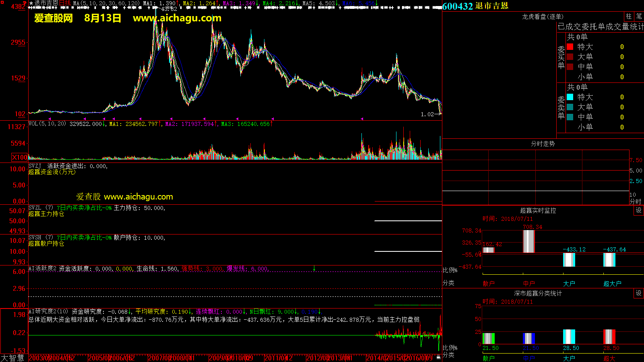
Task: Open 设 settings for 超赢实时监控
Action: pyautogui.click(x=638, y=210)
